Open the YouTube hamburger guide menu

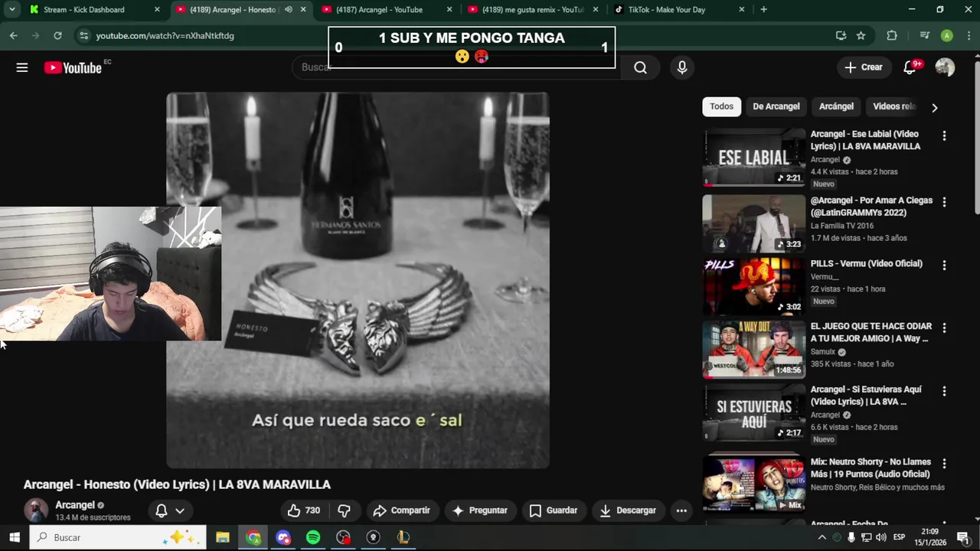point(22,67)
